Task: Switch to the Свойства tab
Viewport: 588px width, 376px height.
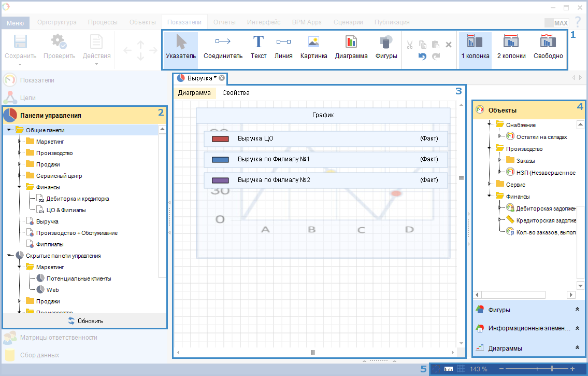Action: point(236,93)
